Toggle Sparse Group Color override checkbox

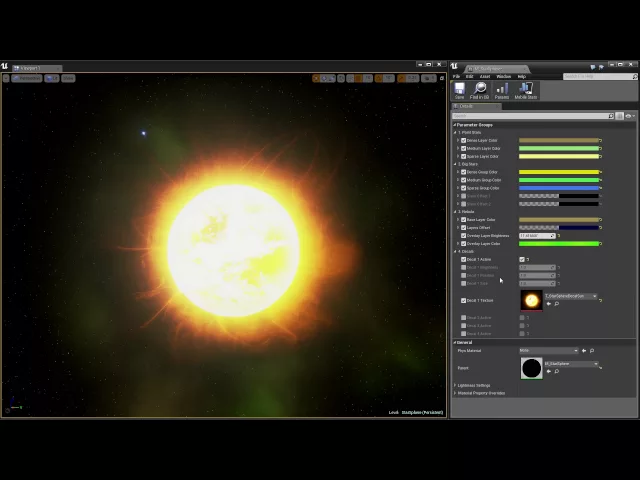click(x=463, y=188)
